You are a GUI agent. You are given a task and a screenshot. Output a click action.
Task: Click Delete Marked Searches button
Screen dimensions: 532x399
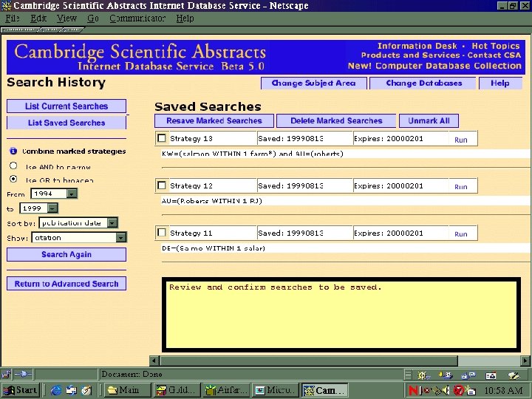[x=336, y=120]
